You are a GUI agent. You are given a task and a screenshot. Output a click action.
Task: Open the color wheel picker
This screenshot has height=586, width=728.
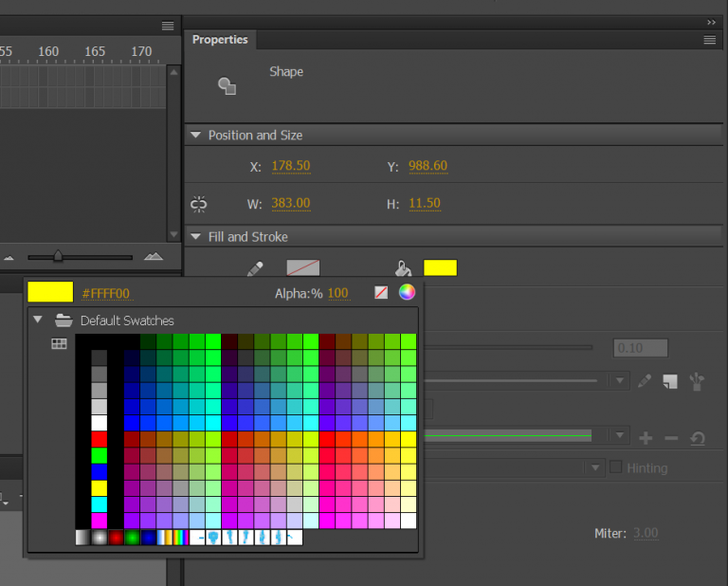click(x=407, y=292)
